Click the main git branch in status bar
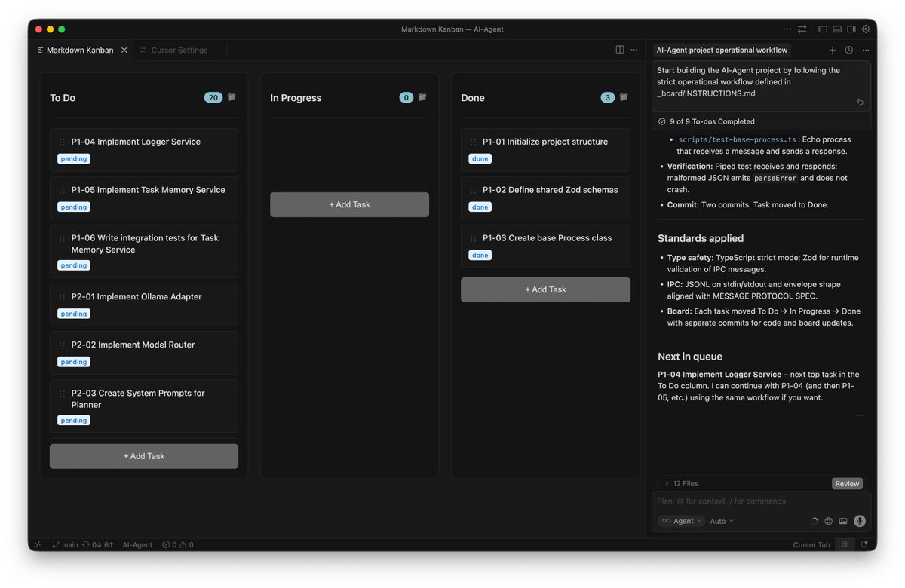The width and height of the screenshot is (905, 588). pyautogui.click(x=65, y=544)
